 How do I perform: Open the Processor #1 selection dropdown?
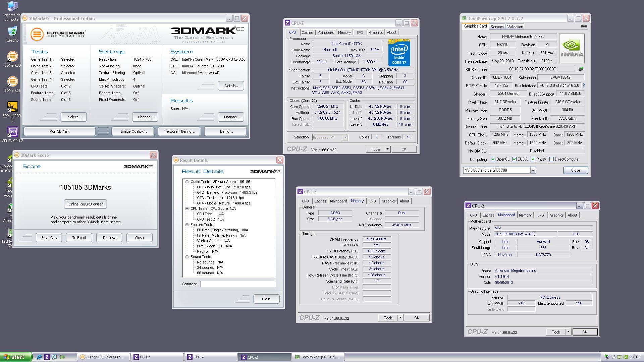(x=345, y=137)
